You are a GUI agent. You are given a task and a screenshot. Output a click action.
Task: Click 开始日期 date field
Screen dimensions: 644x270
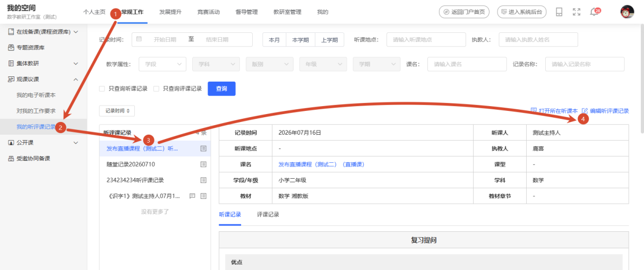165,39
